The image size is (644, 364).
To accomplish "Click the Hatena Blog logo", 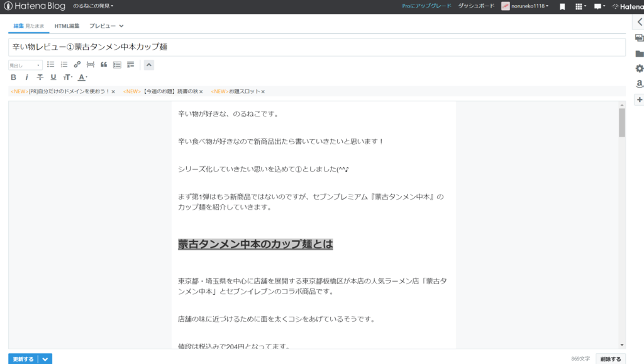I will 35,6.
